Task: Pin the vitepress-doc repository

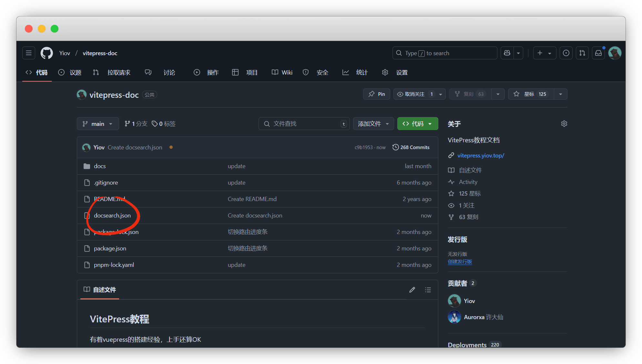Action: tap(377, 94)
